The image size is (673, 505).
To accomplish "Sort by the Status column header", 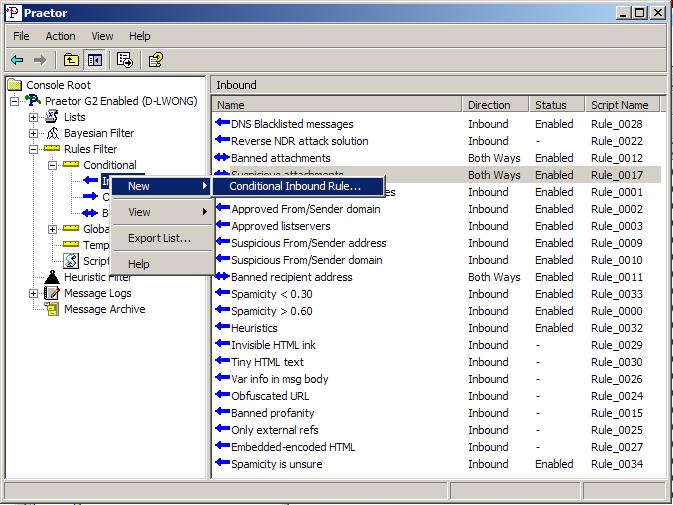I will tap(557, 105).
